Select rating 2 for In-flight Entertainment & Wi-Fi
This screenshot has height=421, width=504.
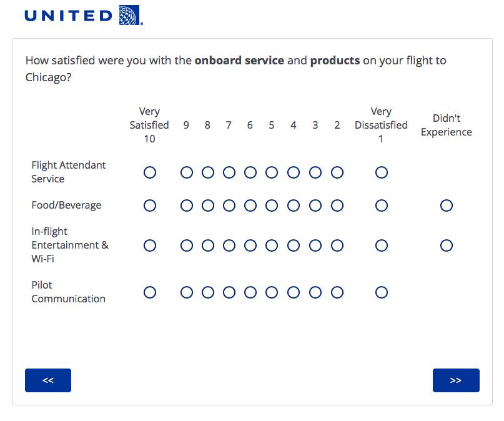coord(337,245)
